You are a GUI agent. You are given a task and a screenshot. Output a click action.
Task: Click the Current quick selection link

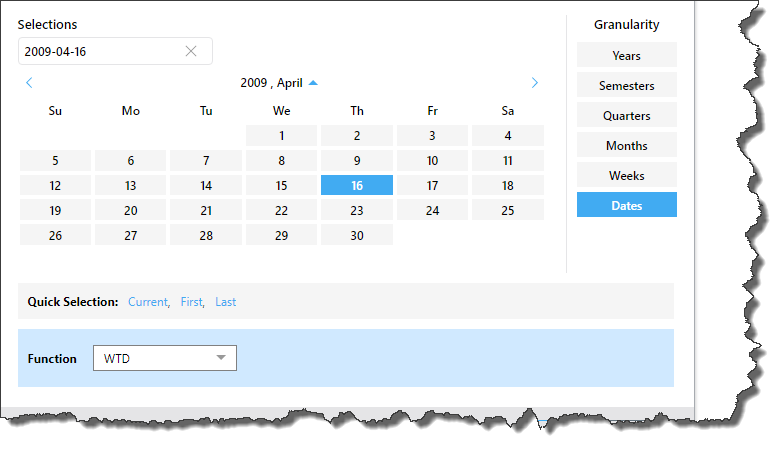pyautogui.click(x=148, y=301)
